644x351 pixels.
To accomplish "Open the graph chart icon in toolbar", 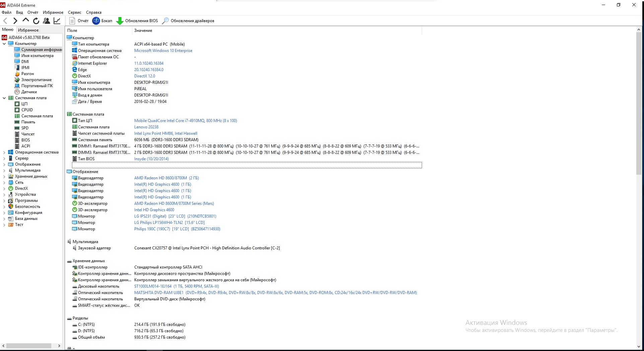I will point(57,21).
